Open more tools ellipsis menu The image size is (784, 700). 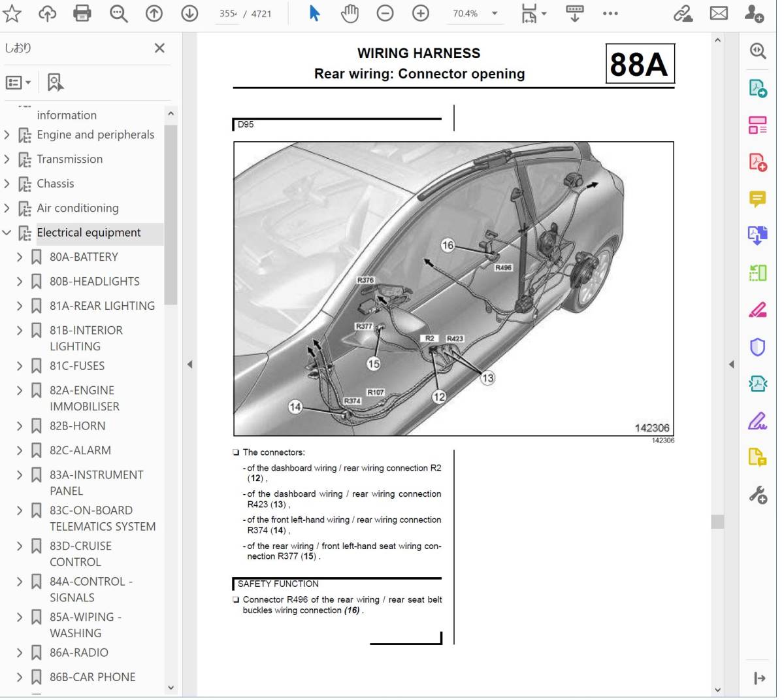tap(610, 13)
